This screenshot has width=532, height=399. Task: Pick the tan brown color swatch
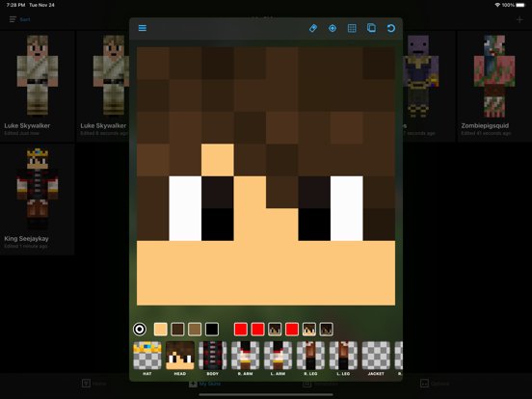tap(195, 329)
